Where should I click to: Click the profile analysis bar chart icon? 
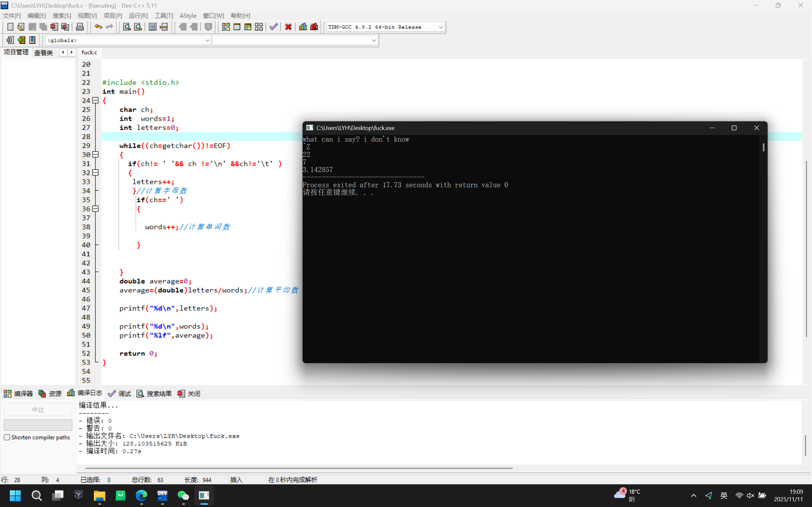303,27
